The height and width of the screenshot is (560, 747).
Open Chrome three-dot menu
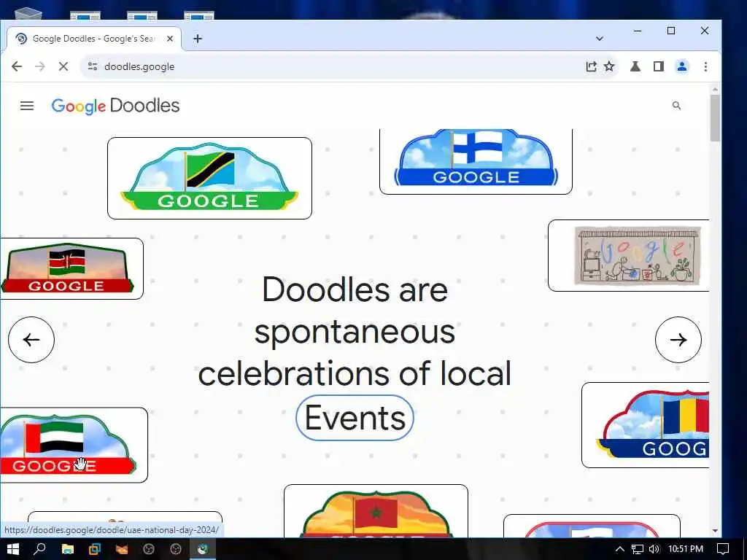tap(705, 66)
